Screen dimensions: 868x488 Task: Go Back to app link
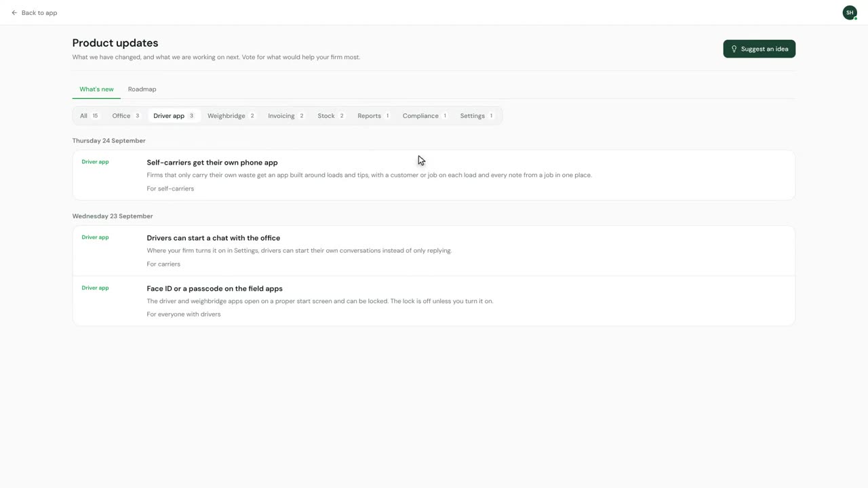pyautogui.click(x=34, y=13)
